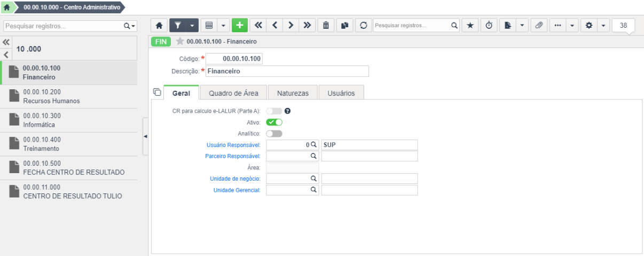Click the toolbar search records field
The height and width of the screenshot is (256, 644).
(x=411, y=25)
